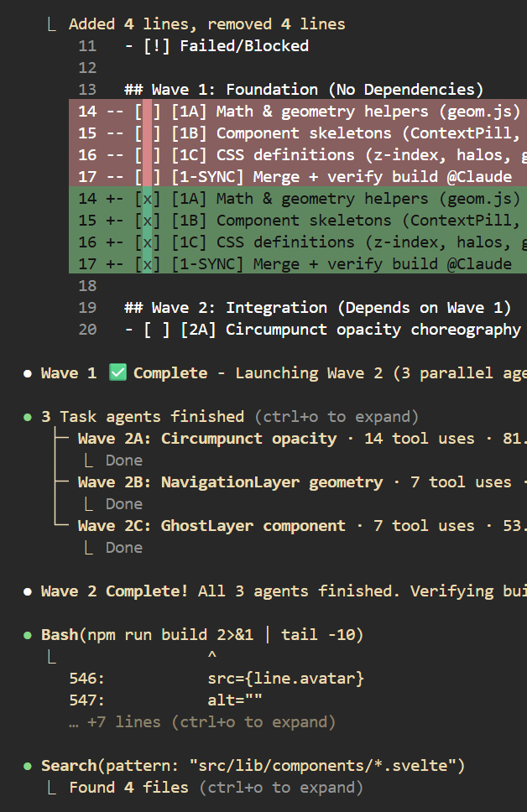This screenshot has height=812, width=527.
Task: Click line number 12 in the diff gutter
Action: (x=87, y=68)
